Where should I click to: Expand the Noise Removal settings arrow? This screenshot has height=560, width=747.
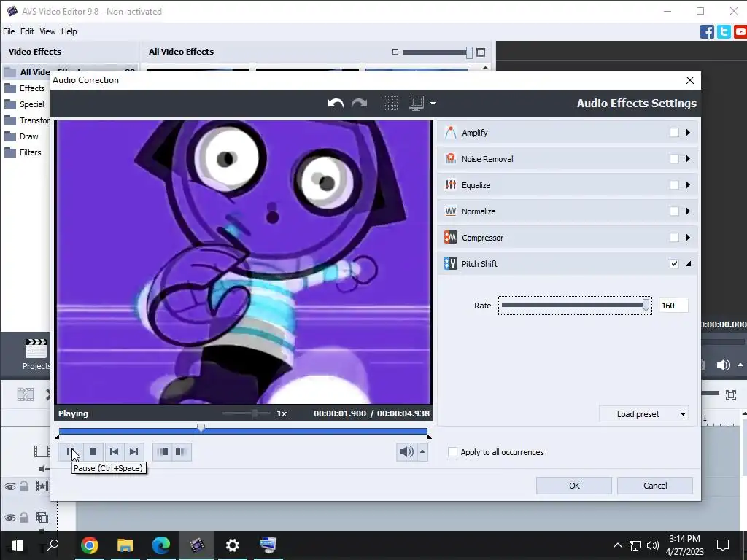click(688, 158)
